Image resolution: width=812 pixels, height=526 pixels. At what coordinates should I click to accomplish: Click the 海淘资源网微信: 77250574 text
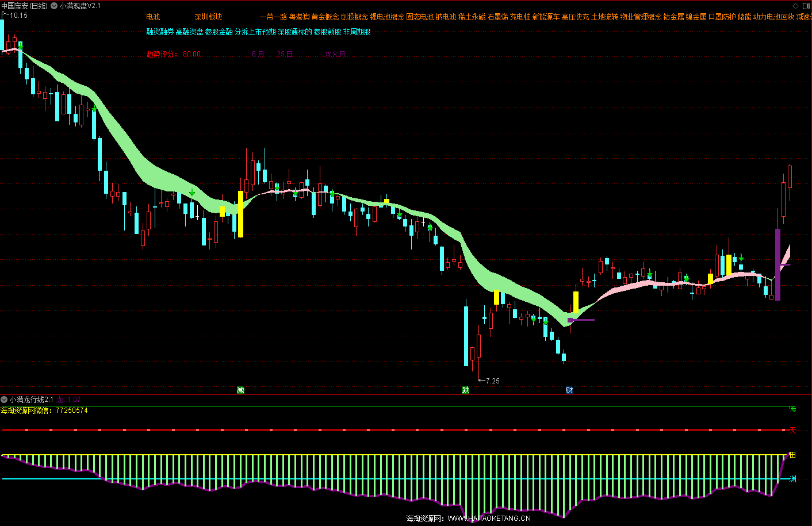[x=44, y=410]
